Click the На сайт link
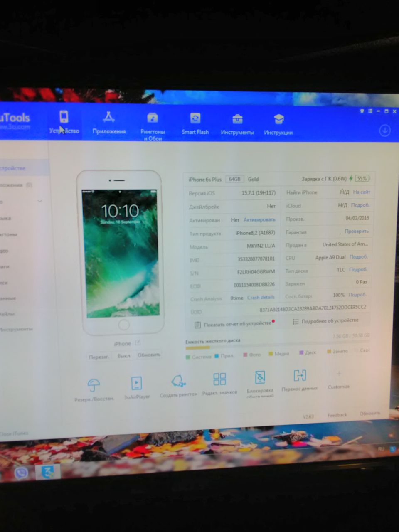 [361, 192]
